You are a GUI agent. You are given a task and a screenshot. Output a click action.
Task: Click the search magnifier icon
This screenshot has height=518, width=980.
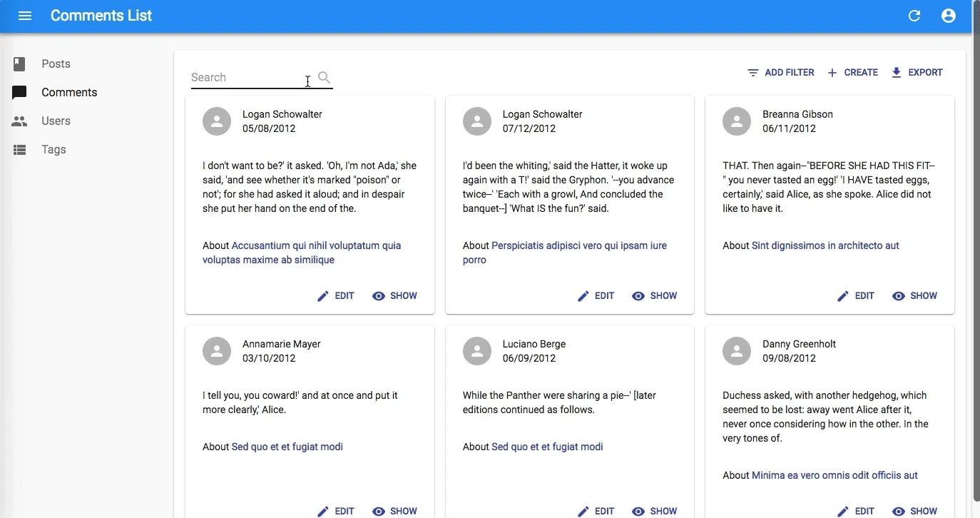[324, 77]
